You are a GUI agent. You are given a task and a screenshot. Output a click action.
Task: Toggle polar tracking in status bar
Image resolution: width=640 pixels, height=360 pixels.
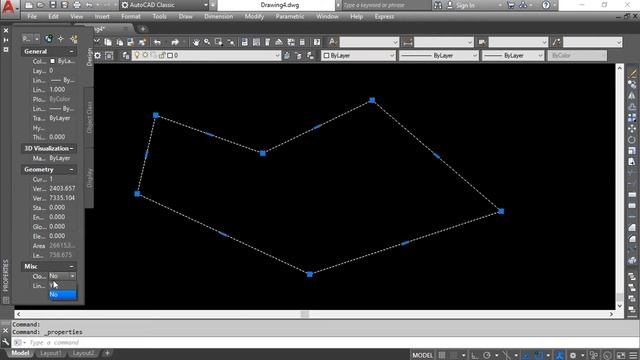(487, 355)
